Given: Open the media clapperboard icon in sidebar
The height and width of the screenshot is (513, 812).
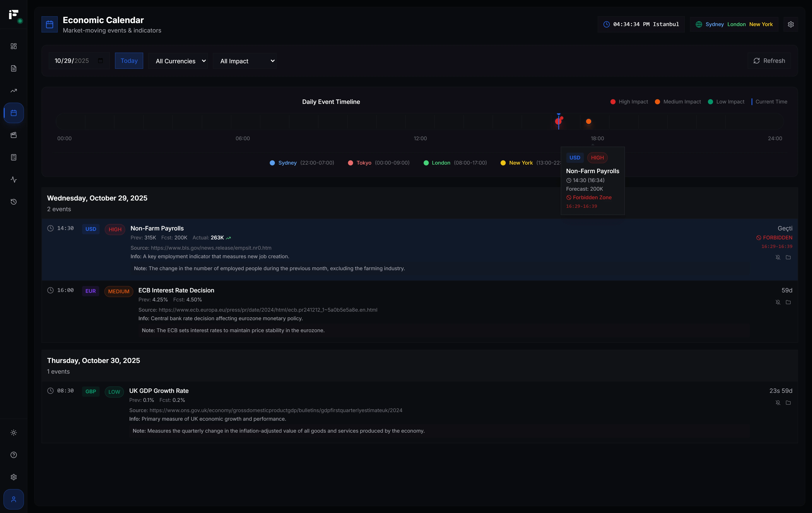Looking at the screenshot, I should 13,135.
